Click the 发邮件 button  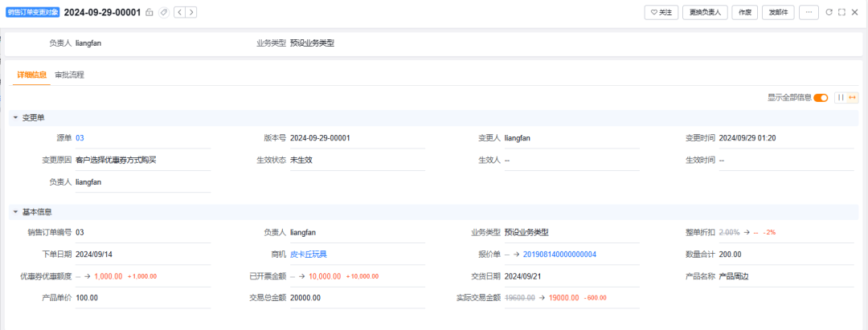point(778,13)
